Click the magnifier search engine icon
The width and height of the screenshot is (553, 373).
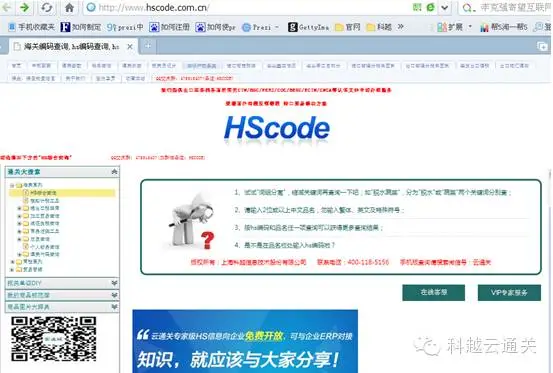[468, 7]
